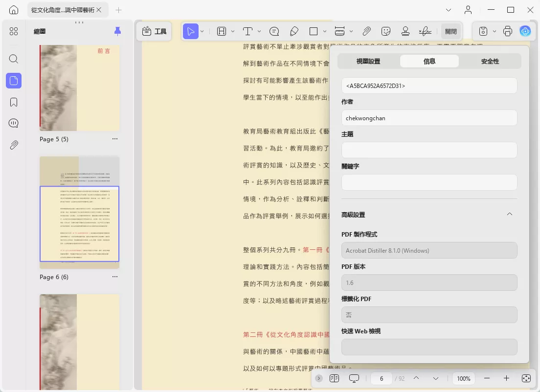
Task: Click the title field with A5BCA952A6572D31
Action: [429, 86]
